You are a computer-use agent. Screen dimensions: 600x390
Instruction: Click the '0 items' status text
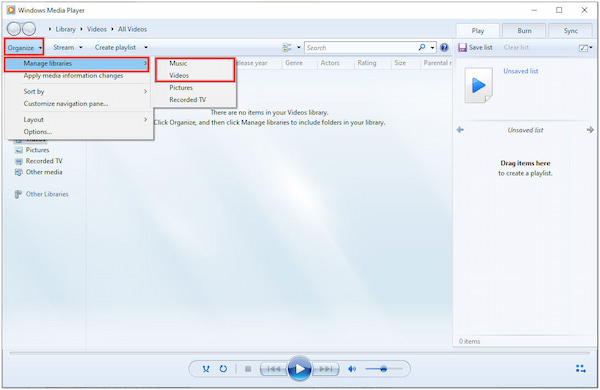470,341
